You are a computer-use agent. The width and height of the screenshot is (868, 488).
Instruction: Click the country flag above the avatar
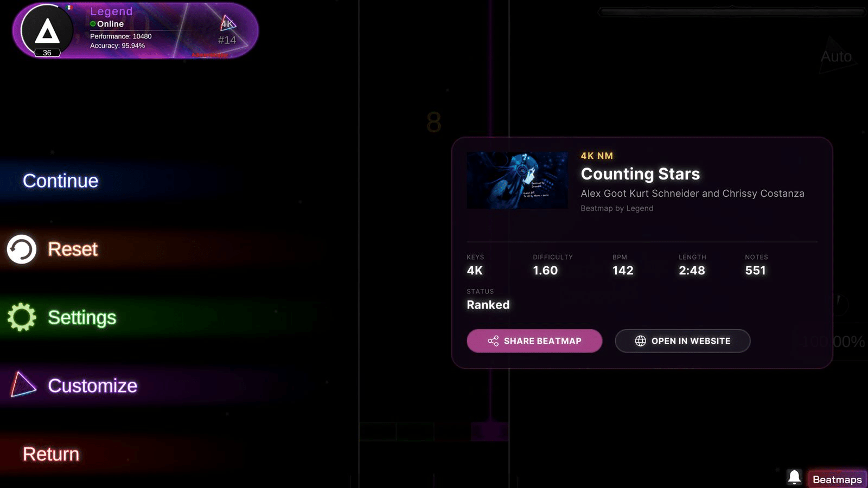69,8
